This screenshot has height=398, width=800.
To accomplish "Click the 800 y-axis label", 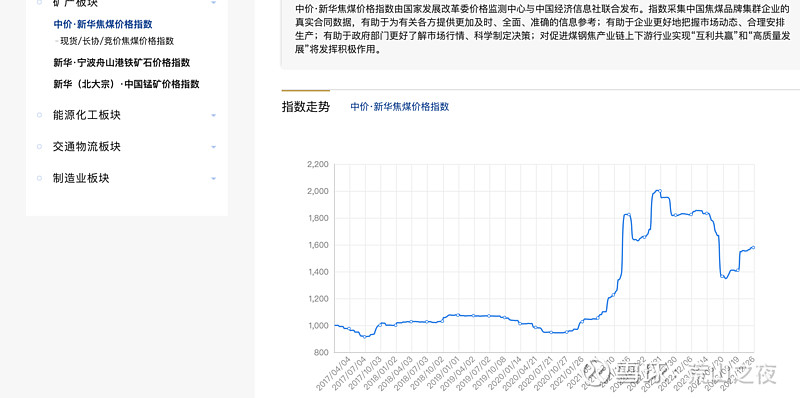I will [x=322, y=353].
